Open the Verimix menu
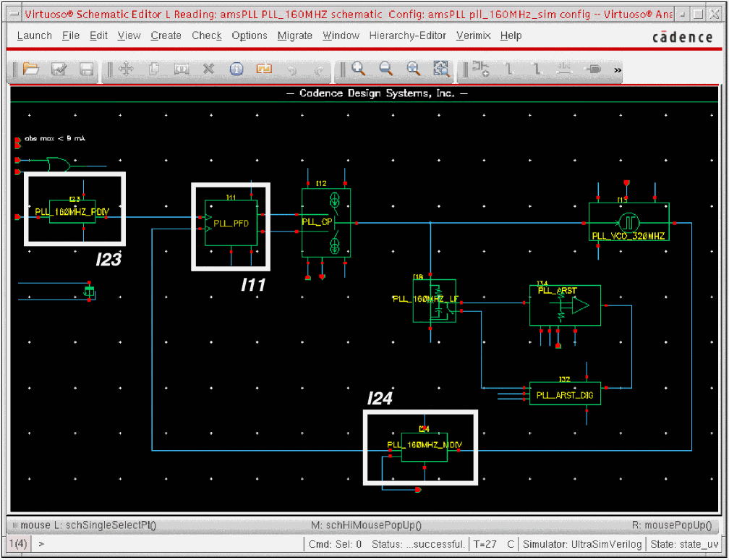729x560 pixels. click(474, 35)
